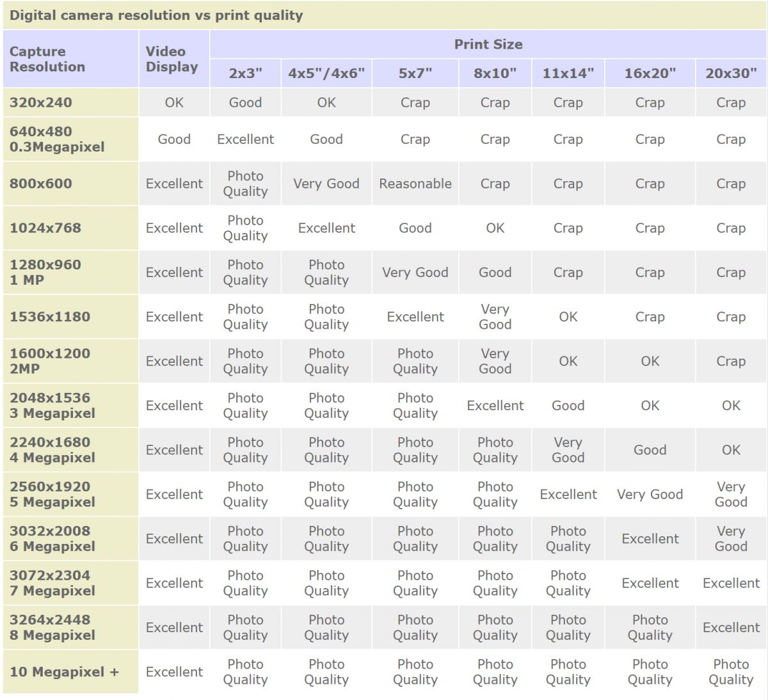Screen dimensions: 768x700
Task: Select the 2048x1536 3 Megapixel row label
Action: [52, 406]
